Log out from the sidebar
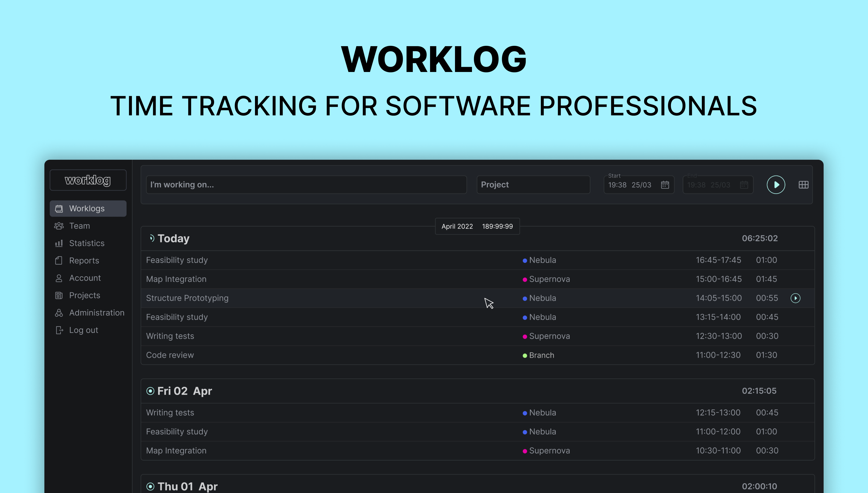 click(83, 330)
